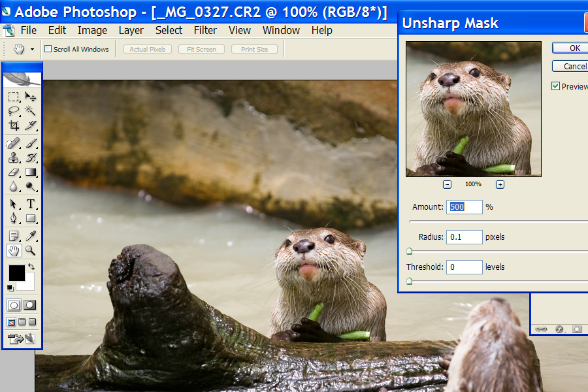Click the Threshold levels input field
The image size is (588, 392).
465,267
